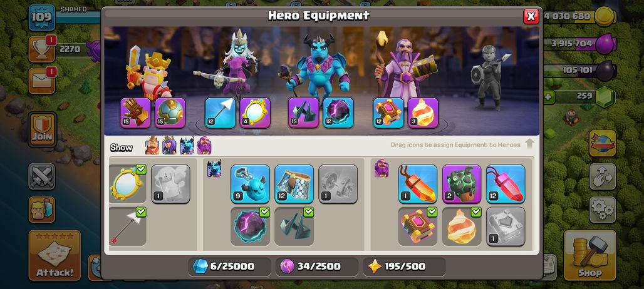Choose the level 2 lavaloon puppet equipment
The image size is (644, 289).
462,184
